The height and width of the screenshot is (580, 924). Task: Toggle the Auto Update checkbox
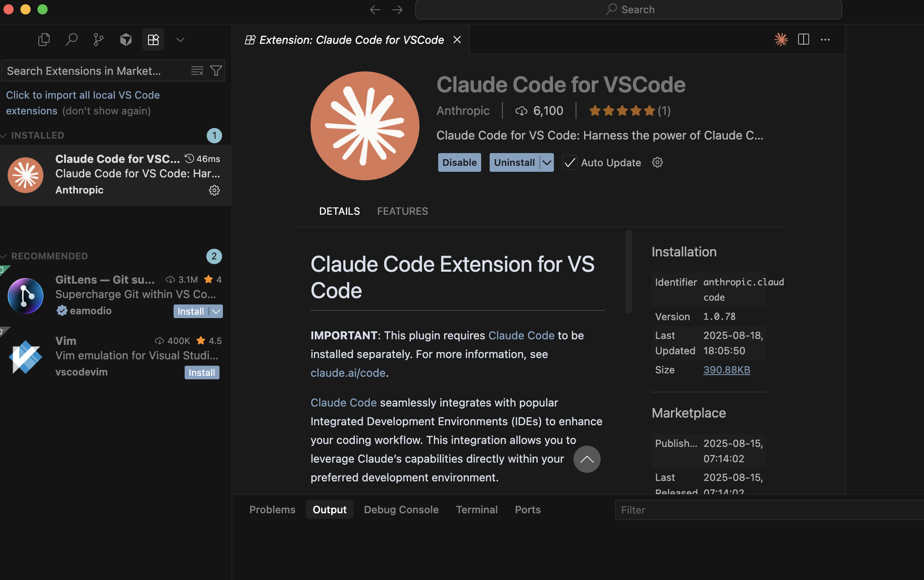coord(570,162)
